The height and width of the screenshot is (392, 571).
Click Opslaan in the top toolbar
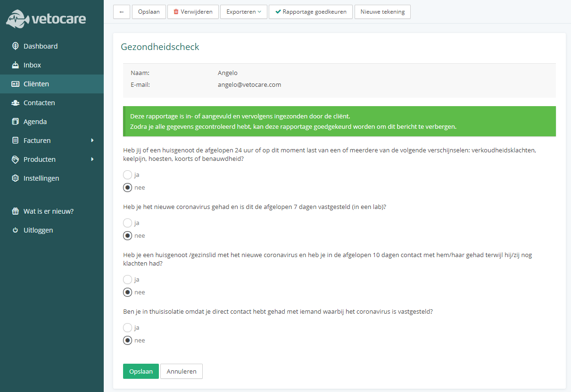(149, 12)
